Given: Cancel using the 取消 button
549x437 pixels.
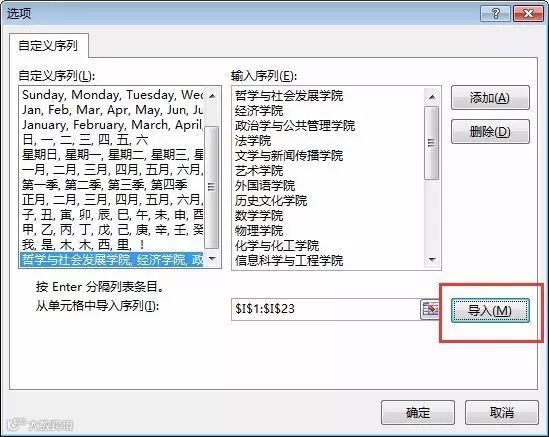Looking at the screenshot, I should point(502,412).
